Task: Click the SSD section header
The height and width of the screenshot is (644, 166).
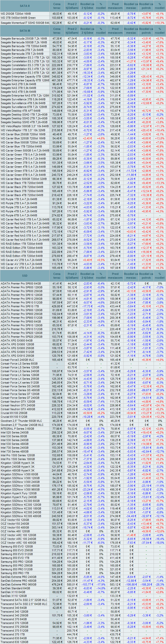Action: [25, 276]
